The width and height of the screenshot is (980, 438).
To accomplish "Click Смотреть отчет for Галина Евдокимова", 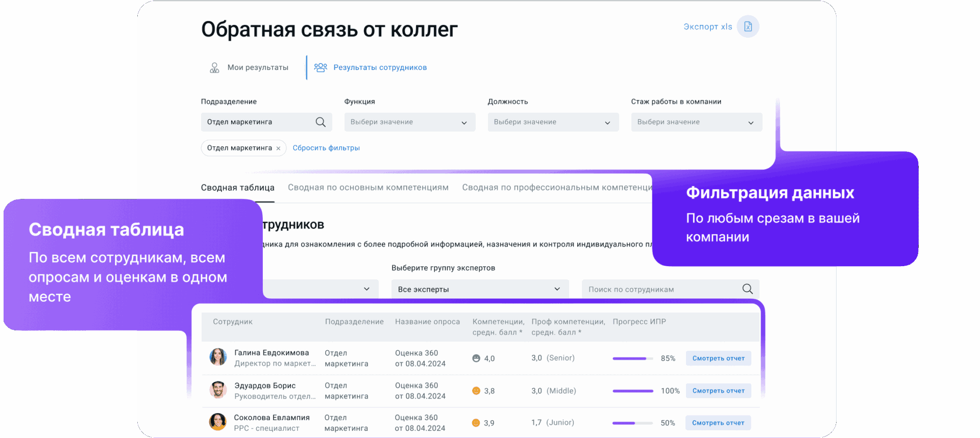I will (718, 358).
